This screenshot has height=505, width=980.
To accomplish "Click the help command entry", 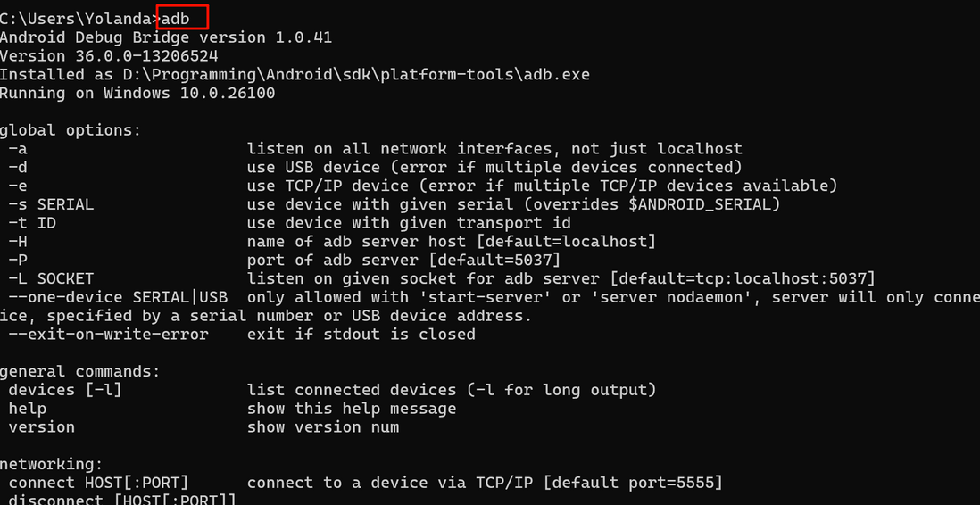I will tap(28, 409).
